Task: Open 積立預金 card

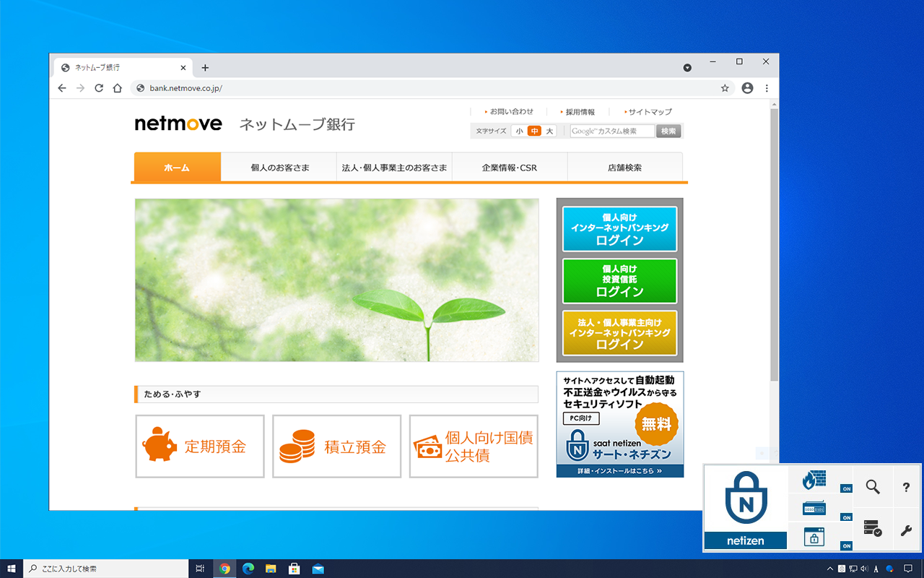Action: click(336, 447)
